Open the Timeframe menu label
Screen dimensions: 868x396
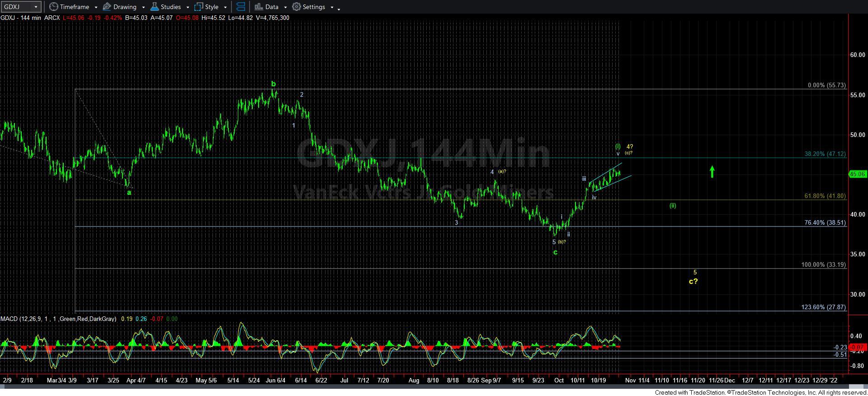click(75, 7)
